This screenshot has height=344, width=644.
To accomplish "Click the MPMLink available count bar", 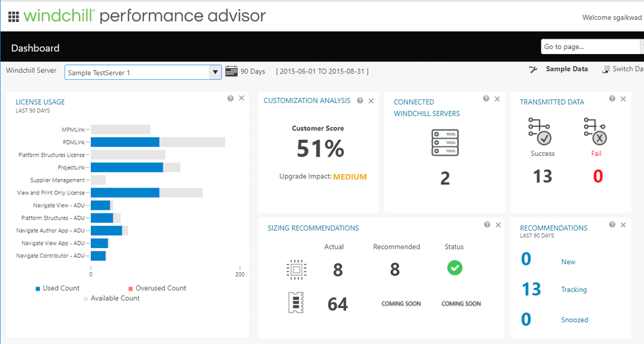I will click(121, 129).
